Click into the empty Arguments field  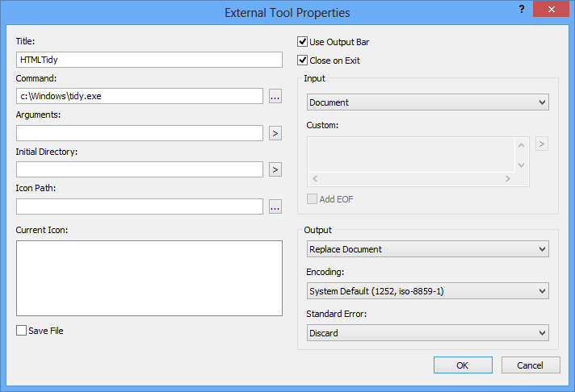140,133
